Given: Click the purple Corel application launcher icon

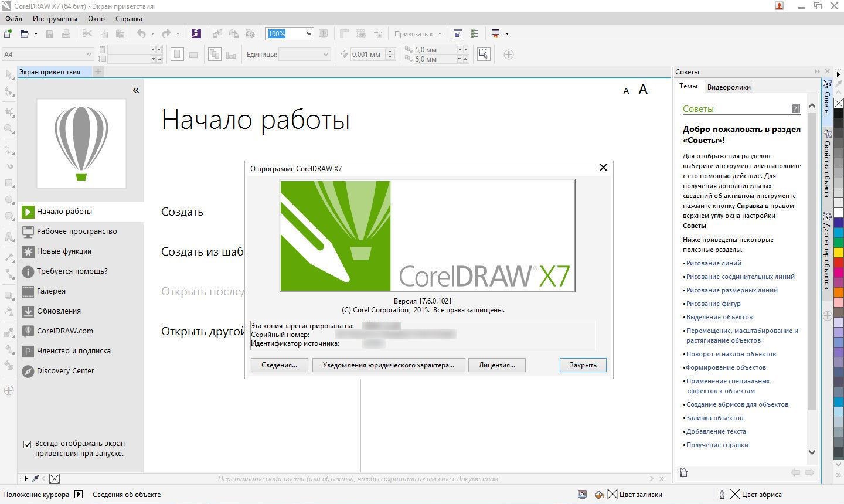Looking at the screenshot, I should point(196,33).
